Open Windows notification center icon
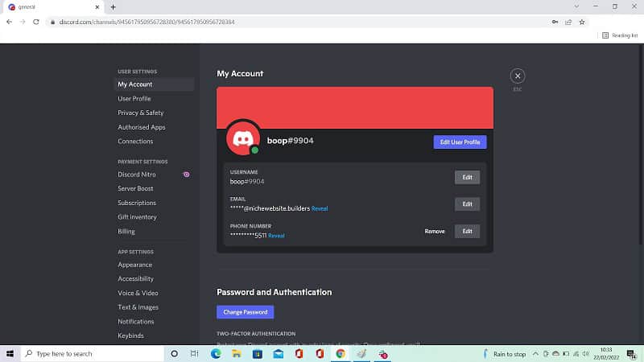This screenshot has height=362, width=644. pos(631,354)
